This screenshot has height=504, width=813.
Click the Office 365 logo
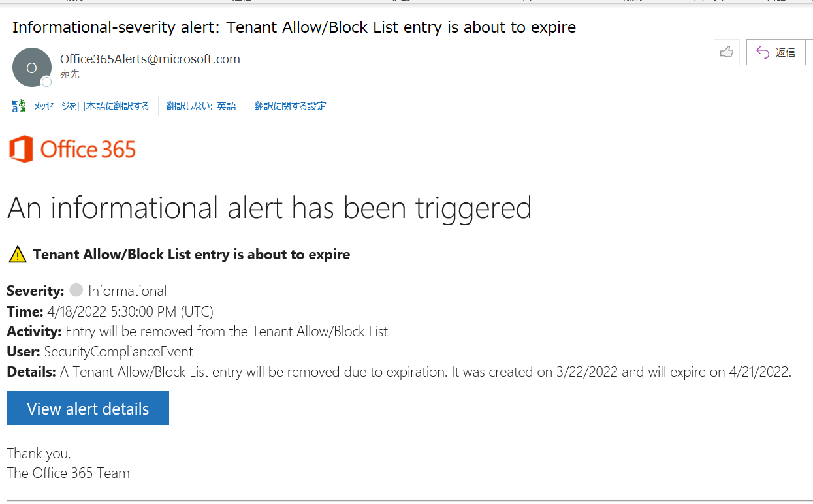[72, 149]
